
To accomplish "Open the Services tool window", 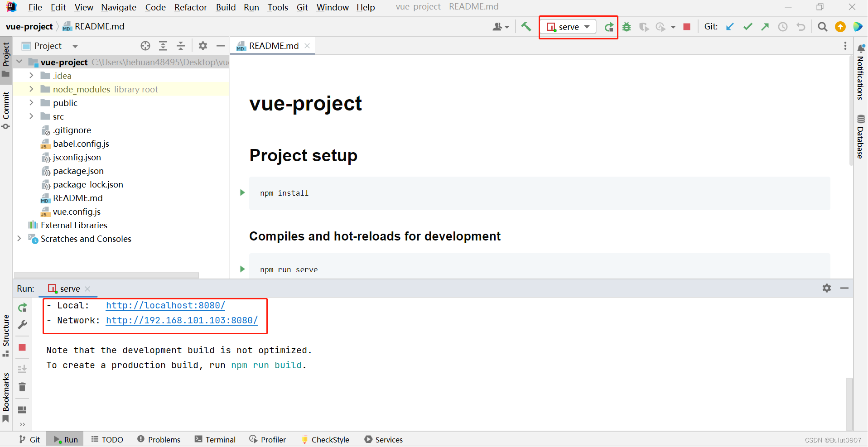I will point(383,439).
